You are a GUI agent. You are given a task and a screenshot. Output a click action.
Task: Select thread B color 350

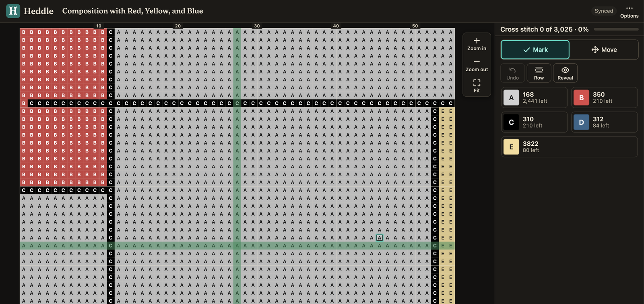tap(604, 97)
